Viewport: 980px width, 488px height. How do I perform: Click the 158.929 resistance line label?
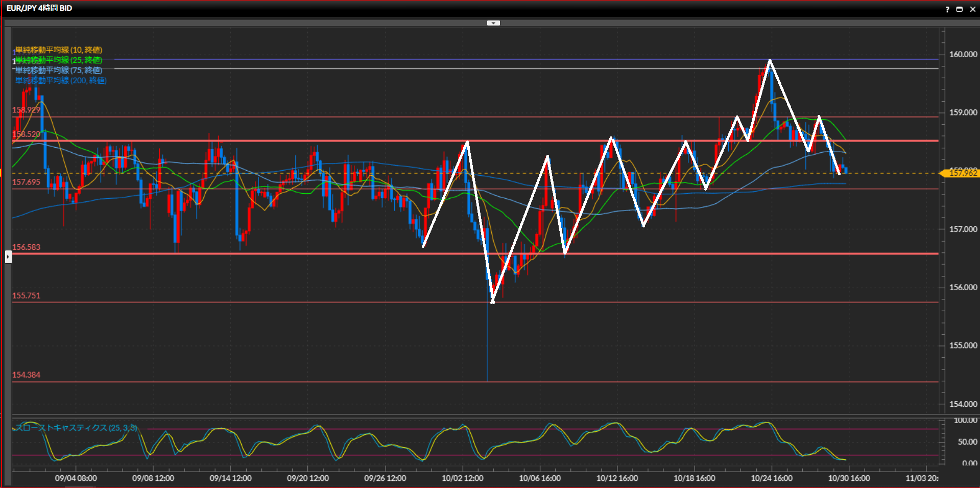tap(26, 110)
